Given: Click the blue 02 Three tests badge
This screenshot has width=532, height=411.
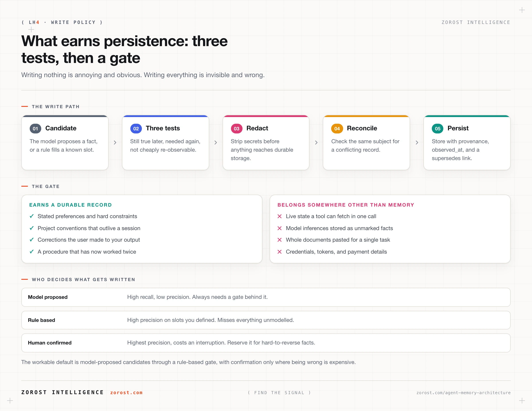Looking at the screenshot, I should click(136, 129).
